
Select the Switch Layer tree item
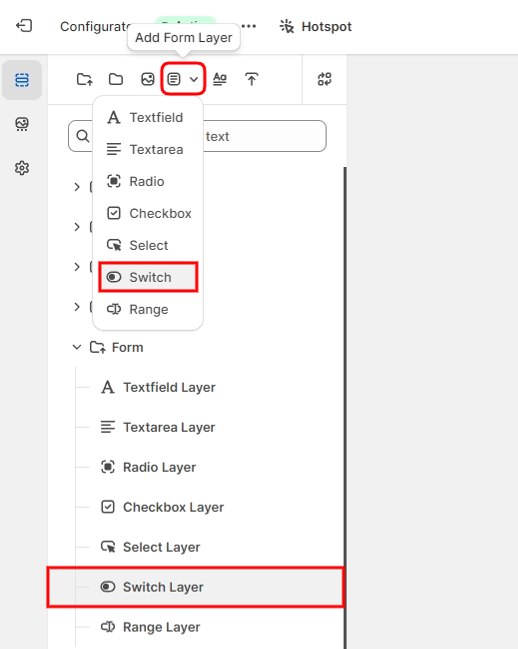click(x=195, y=587)
